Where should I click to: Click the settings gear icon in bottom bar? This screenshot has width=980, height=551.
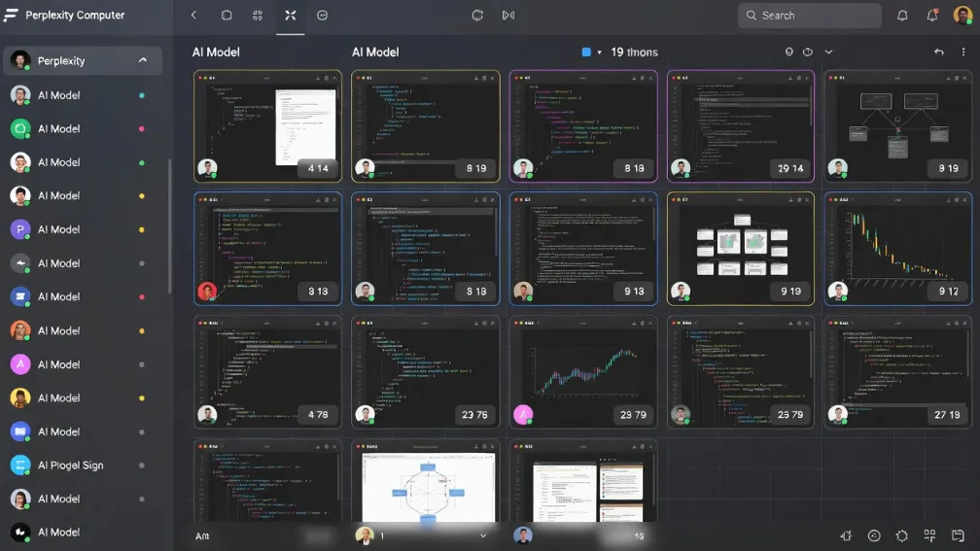pyautogui.click(x=901, y=535)
